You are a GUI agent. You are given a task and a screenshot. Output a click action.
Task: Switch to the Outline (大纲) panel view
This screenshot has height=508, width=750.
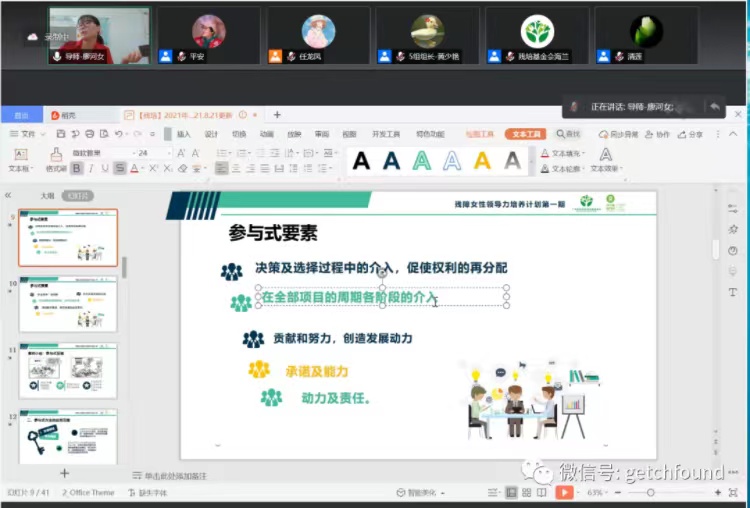click(47, 196)
